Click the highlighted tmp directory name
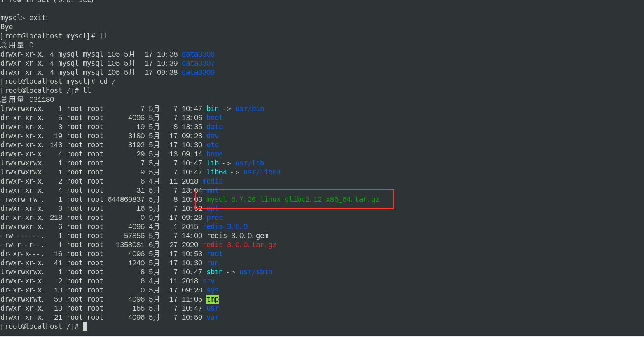 pos(213,299)
